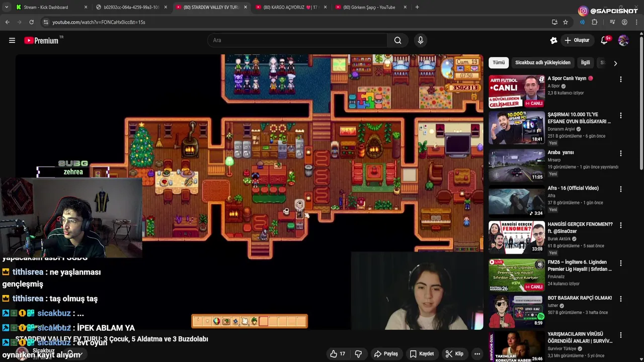Create a clip with Klip button
This screenshot has width=644, height=362.
454,353
